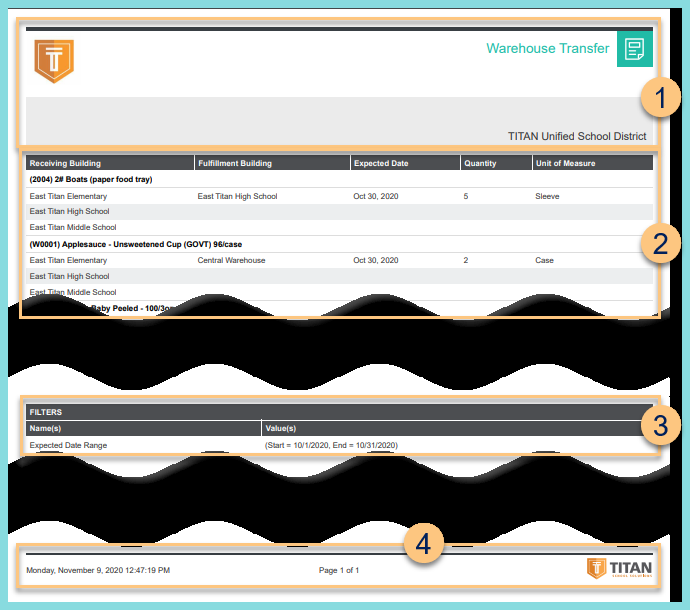
Task: Click East Titan High School under Applesauce
Action: pos(69,276)
